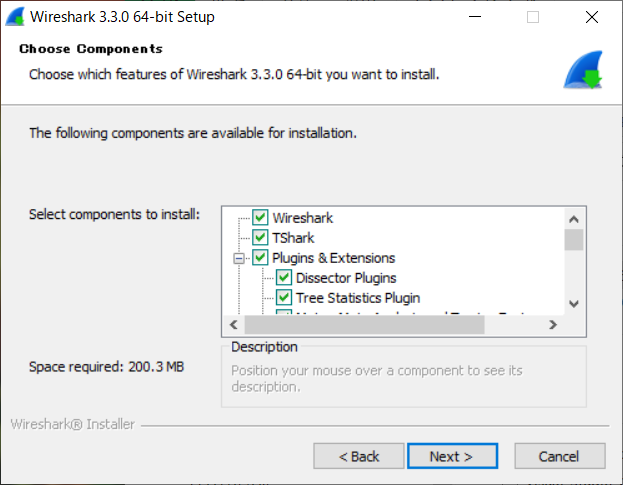Toggle the Tree Statistics Plugin checkbox
The height and width of the screenshot is (485, 623).
point(283,298)
